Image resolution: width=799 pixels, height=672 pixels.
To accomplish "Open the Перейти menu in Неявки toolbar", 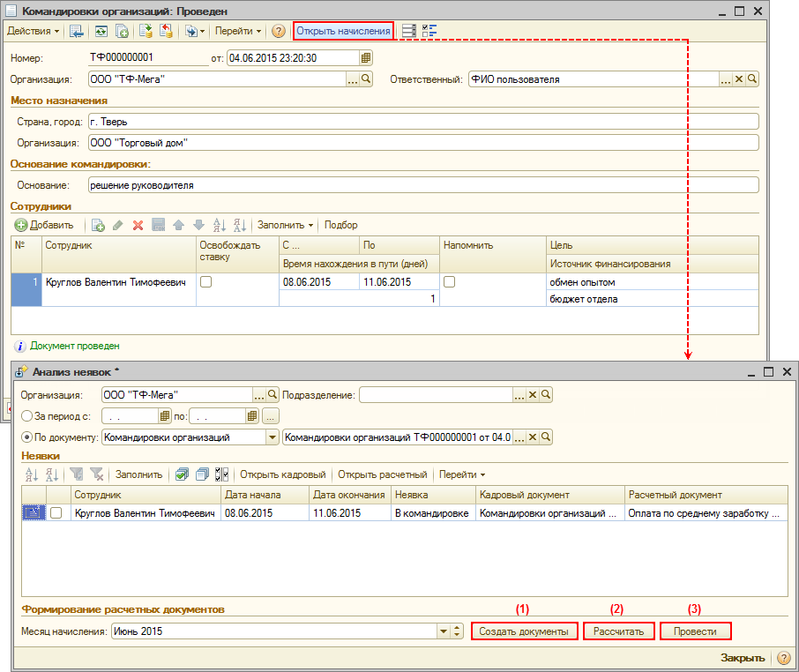I will [461, 474].
